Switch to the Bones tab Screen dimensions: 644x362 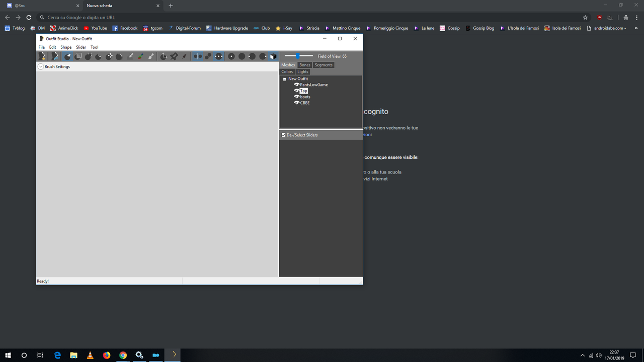(x=305, y=65)
